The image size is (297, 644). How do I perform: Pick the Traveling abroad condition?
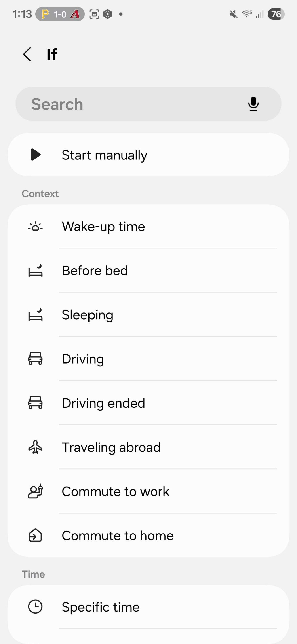click(x=111, y=447)
